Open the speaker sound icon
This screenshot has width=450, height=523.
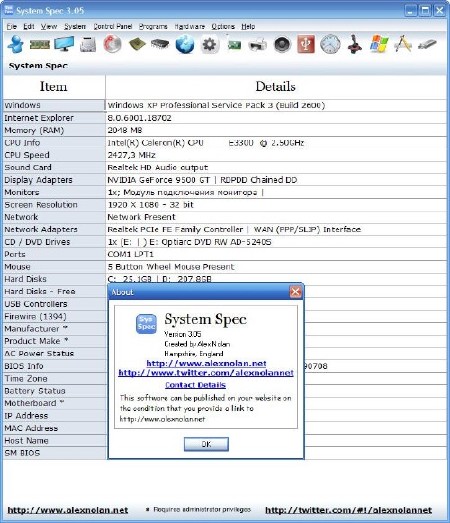pyautogui.click(x=282, y=44)
